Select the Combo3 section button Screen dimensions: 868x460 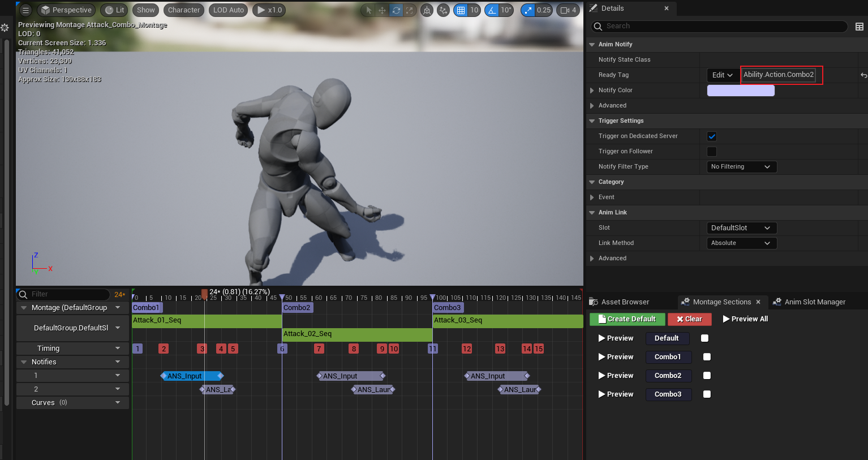(668, 394)
